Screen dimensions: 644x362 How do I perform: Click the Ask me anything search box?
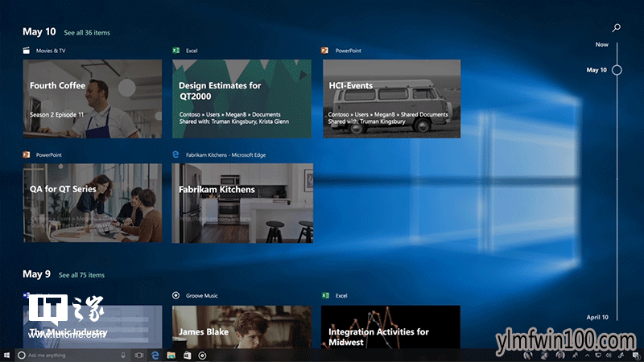tap(72, 356)
